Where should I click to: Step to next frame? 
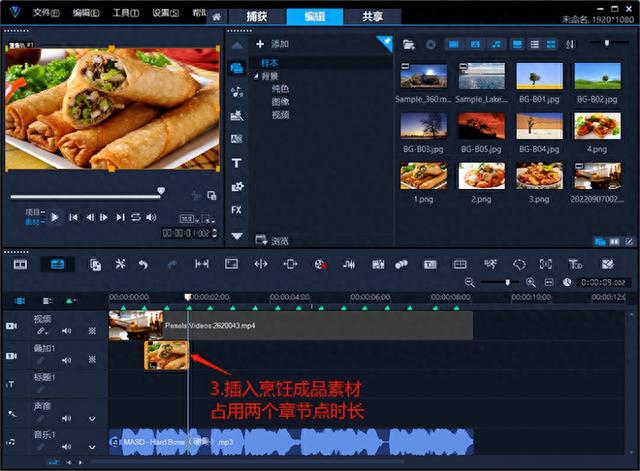104,217
